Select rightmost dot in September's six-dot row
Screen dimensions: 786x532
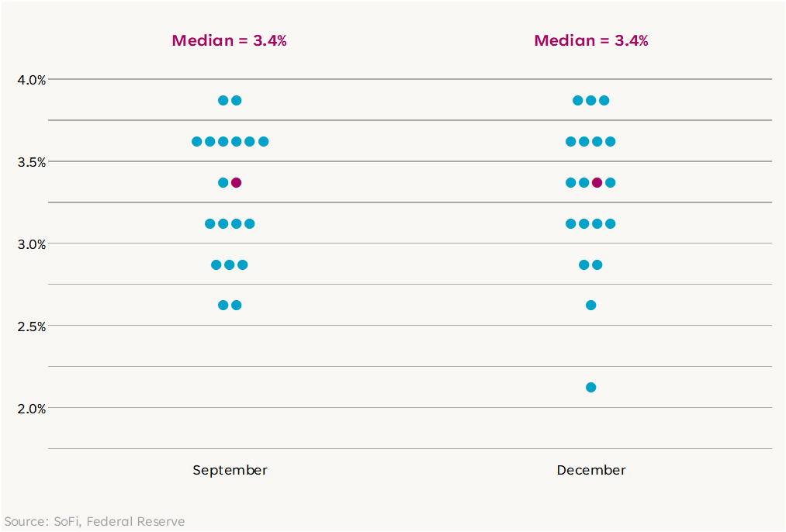(263, 141)
